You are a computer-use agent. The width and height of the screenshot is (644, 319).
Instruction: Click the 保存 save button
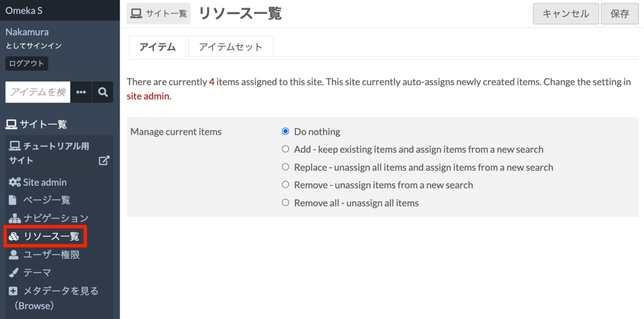tap(620, 14)
